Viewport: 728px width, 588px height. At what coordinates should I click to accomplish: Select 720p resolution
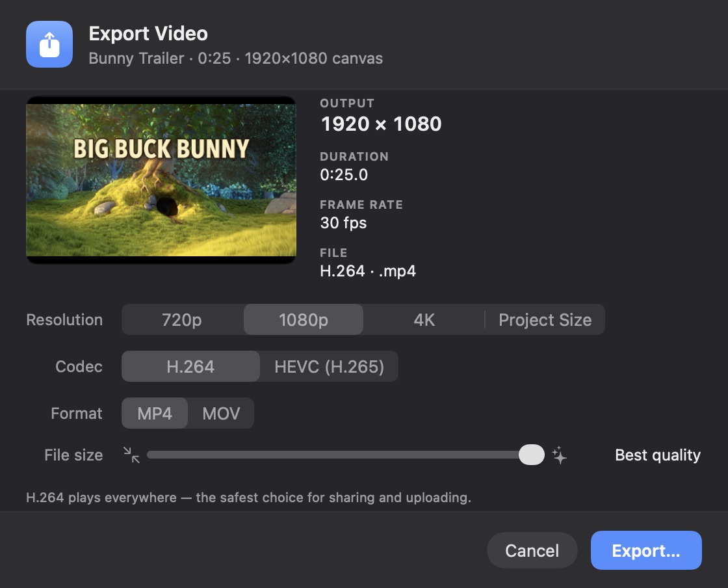coord(182,319)
